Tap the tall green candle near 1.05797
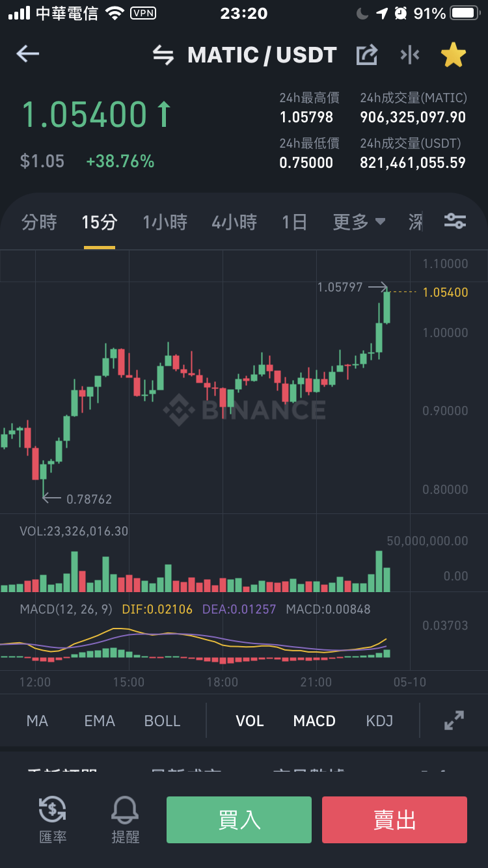The height and width of the screenshot is (868, 488). click(x=386, y=307)
